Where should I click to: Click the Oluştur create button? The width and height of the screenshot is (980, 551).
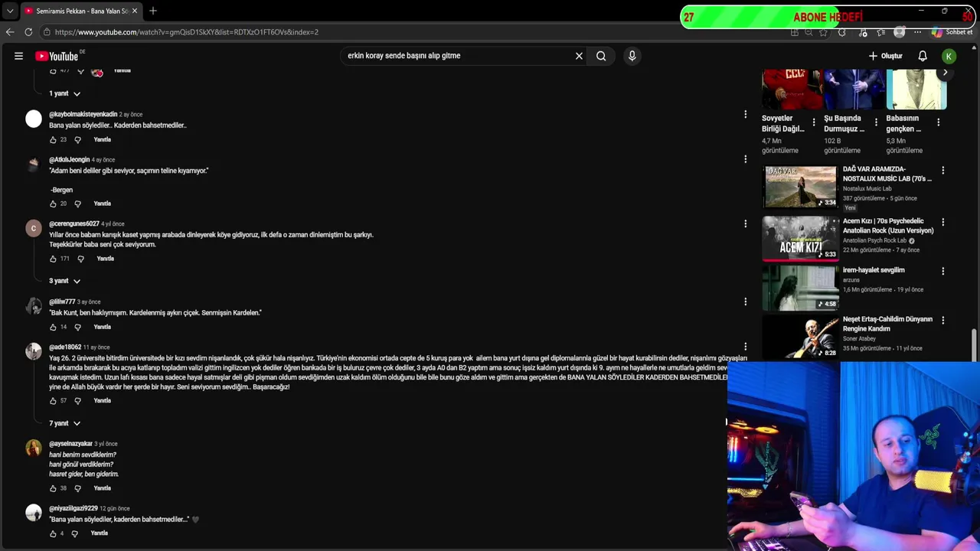(x=886, y=56)
